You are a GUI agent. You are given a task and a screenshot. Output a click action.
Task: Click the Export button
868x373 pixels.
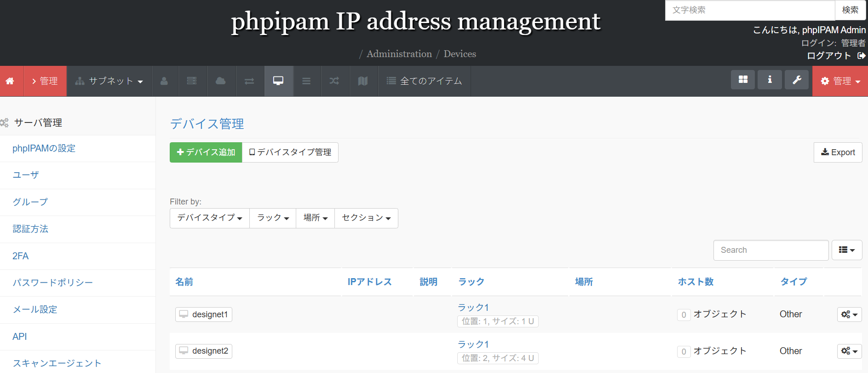tap(838, 152)
